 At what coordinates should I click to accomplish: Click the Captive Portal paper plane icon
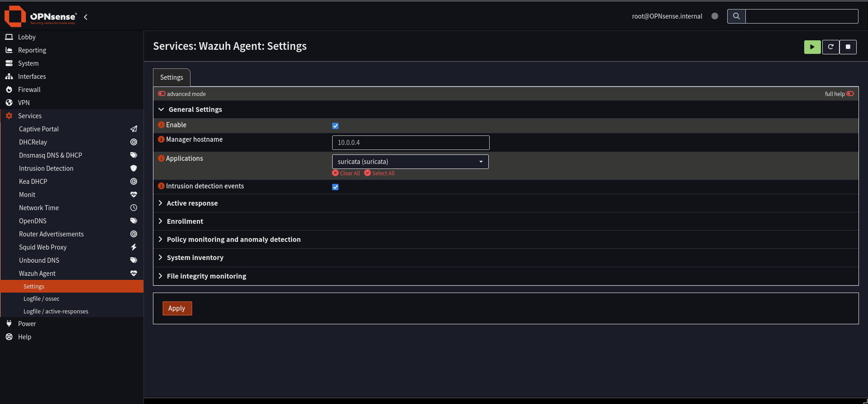click(134, 129)
